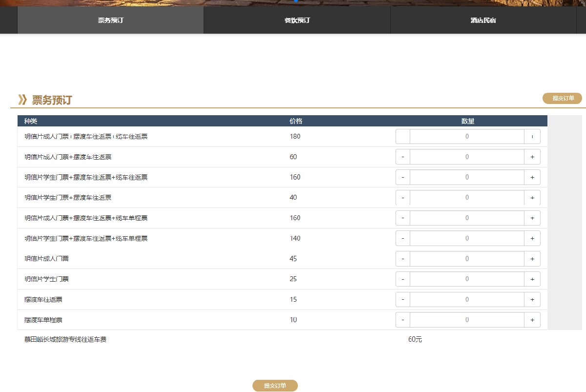Add one 25-yuan 明信片学生门票
This screenshot has width=586, height=392.
click(532, 279)
